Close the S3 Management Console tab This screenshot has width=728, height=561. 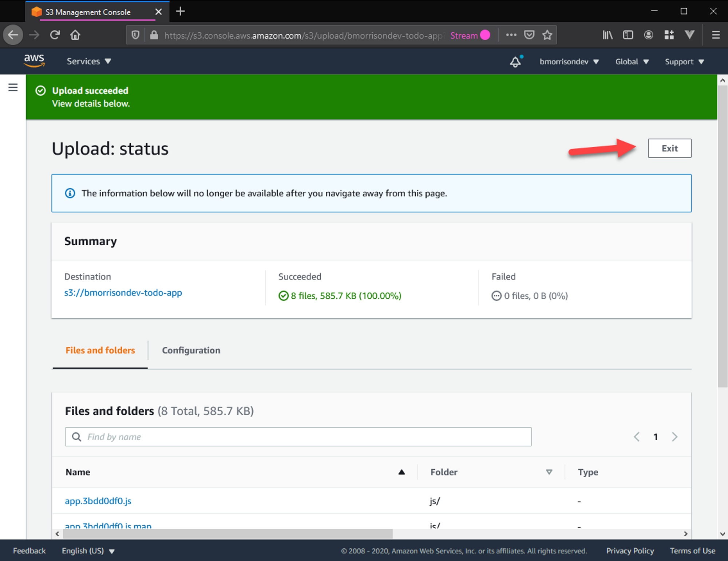158,12
